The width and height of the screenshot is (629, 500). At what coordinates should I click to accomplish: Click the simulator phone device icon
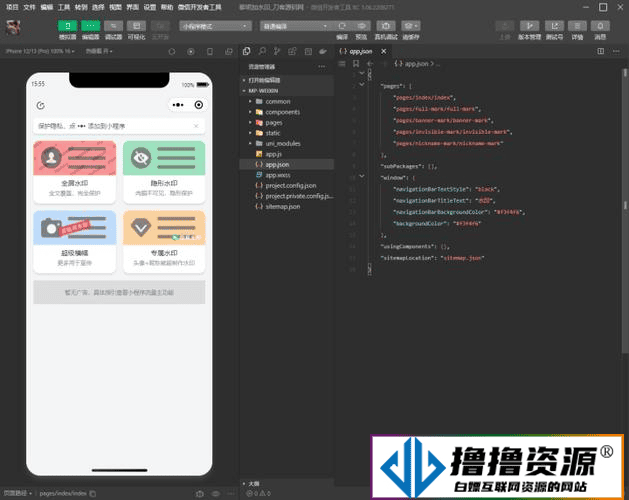pos(210,52)
